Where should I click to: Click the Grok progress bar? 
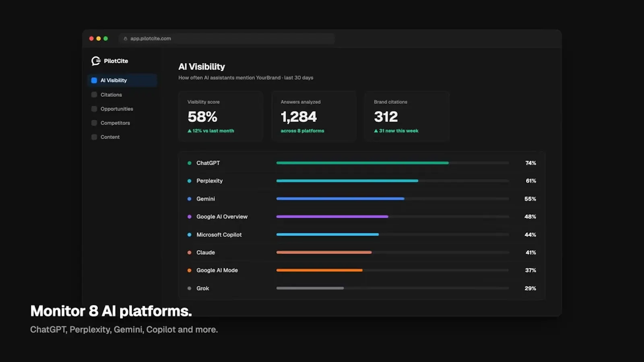(x=393, y=288)
